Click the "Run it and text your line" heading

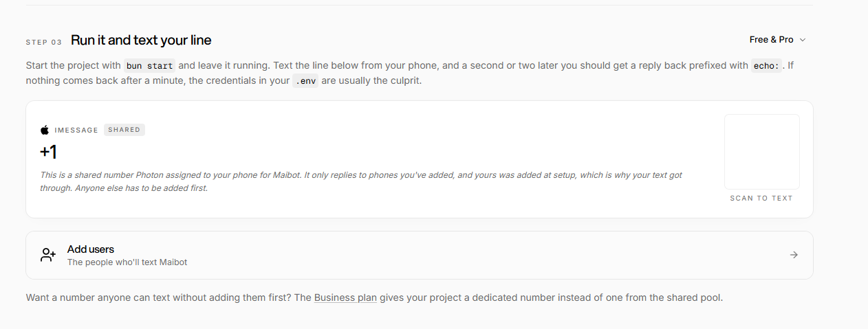pyautogui.click(x=141, y=40)
